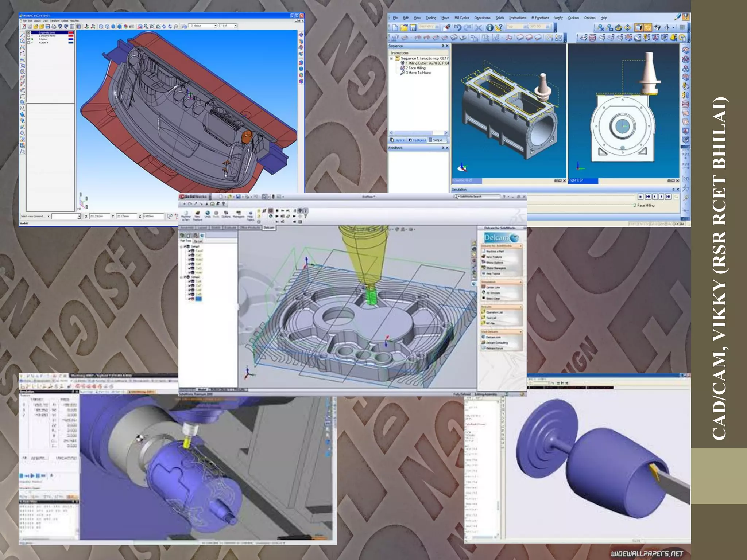The height and width of the screenshot is (560, 747).
Task: Click the New document icon in EdgeCAM toolbar
Action: (x=395, y=27)
